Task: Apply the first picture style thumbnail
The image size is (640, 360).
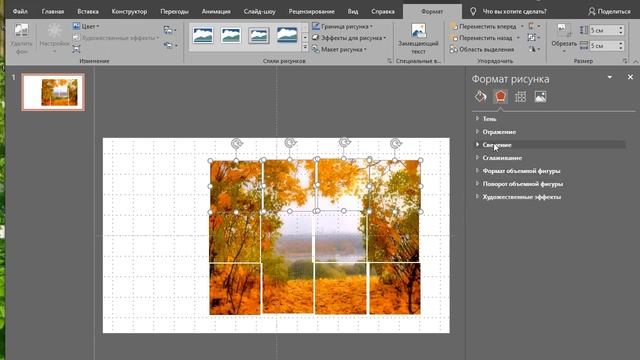Action: pos(203,36)
